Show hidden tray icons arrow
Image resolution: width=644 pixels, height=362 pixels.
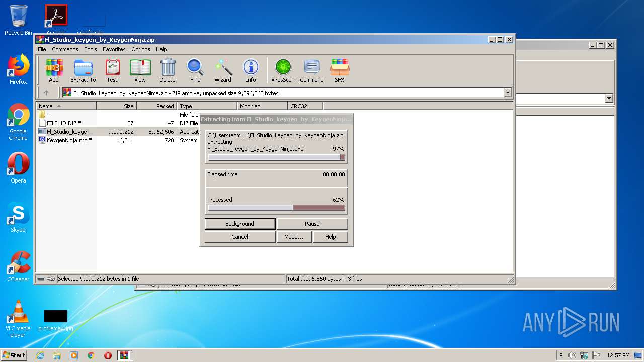(561, 355)
